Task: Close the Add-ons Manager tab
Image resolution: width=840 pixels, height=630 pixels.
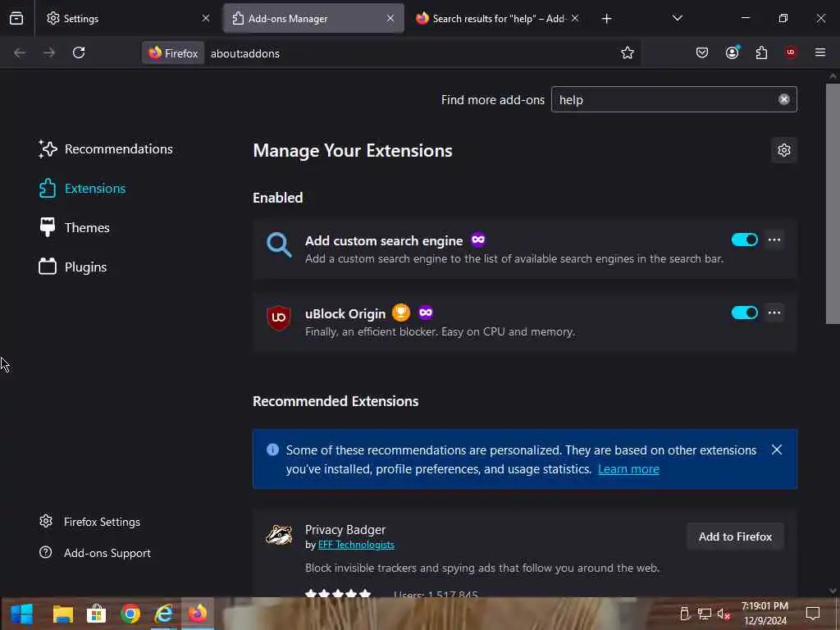Action: pos(390,18)
